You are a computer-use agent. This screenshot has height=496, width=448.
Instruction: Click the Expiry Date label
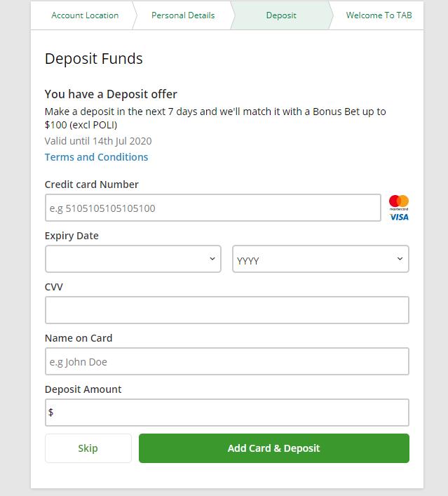(72, 236)
